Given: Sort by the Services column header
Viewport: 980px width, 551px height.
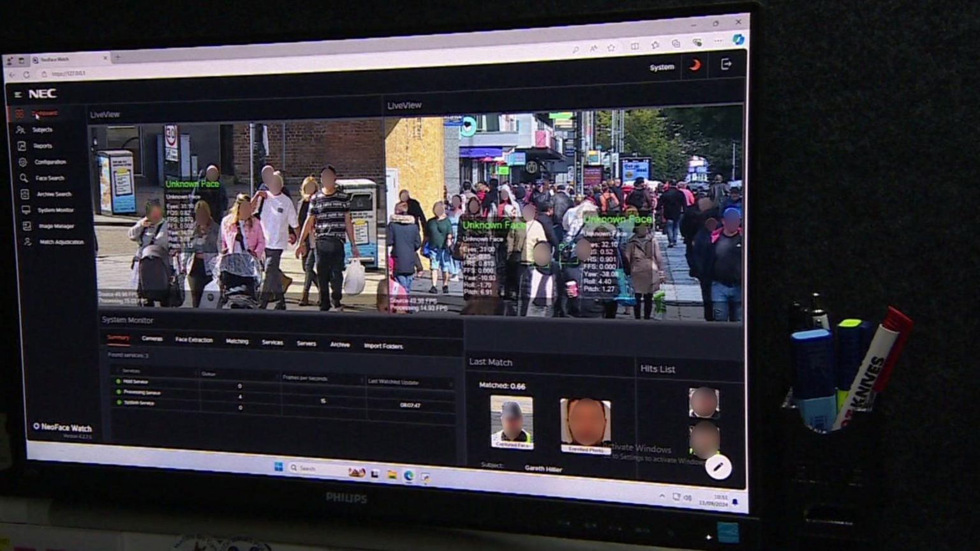Looking at the screenshot, I should [131, 371].
